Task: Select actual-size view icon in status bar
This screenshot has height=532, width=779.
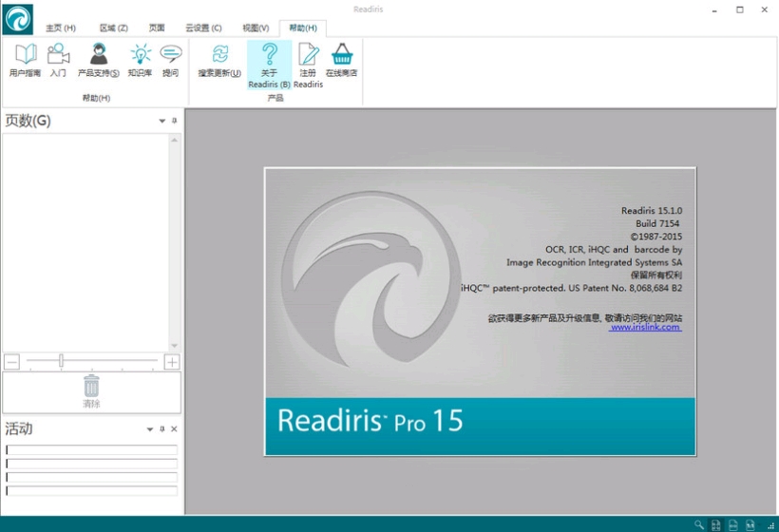Action: click(x=750, y=524)
